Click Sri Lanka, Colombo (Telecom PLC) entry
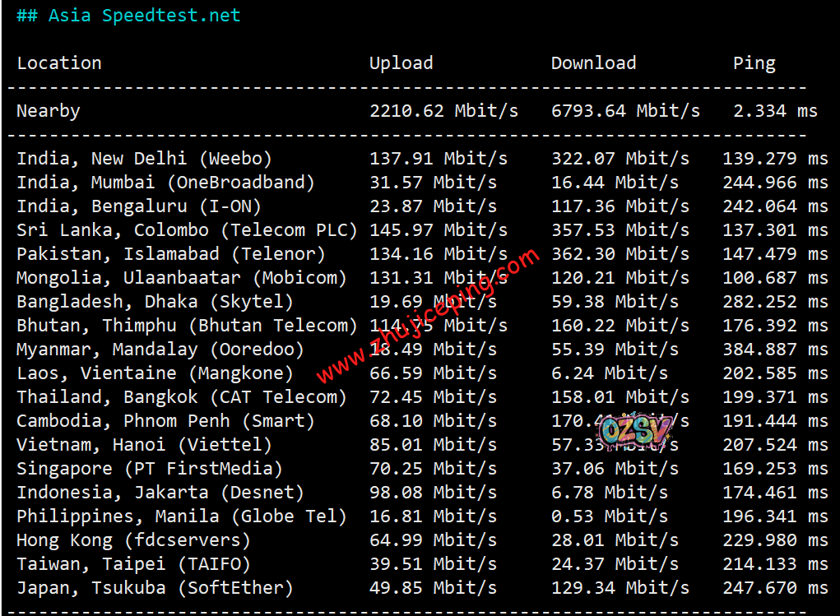840x616 pixels. 187,230
